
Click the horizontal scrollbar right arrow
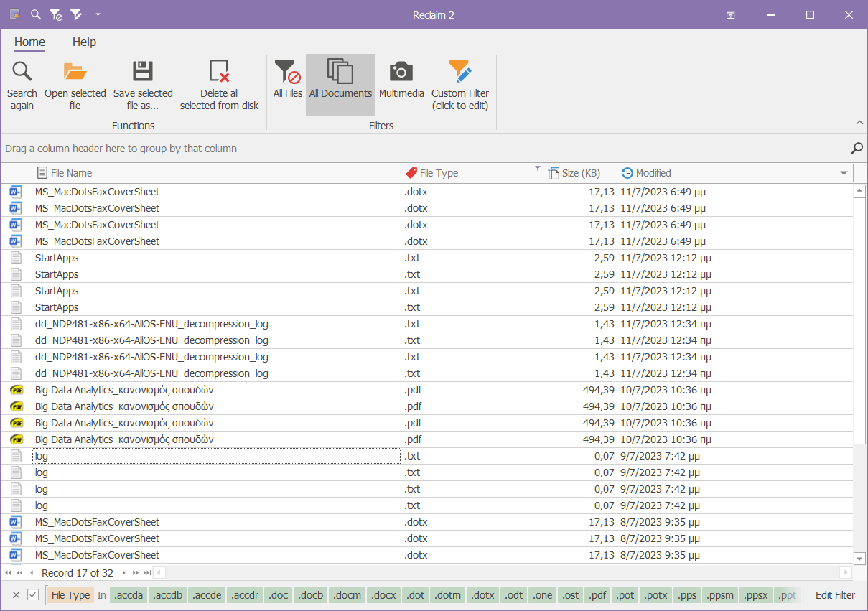click(846, 573)
